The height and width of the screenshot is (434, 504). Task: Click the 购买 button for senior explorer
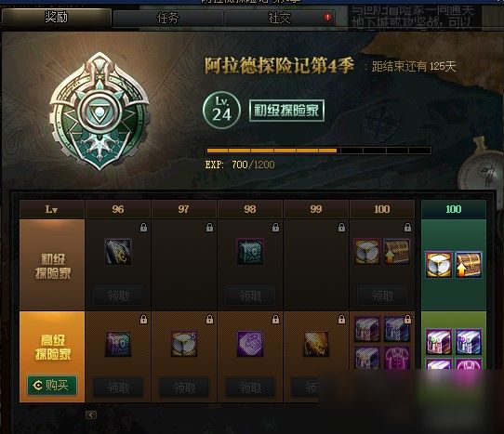coord(52,385)
